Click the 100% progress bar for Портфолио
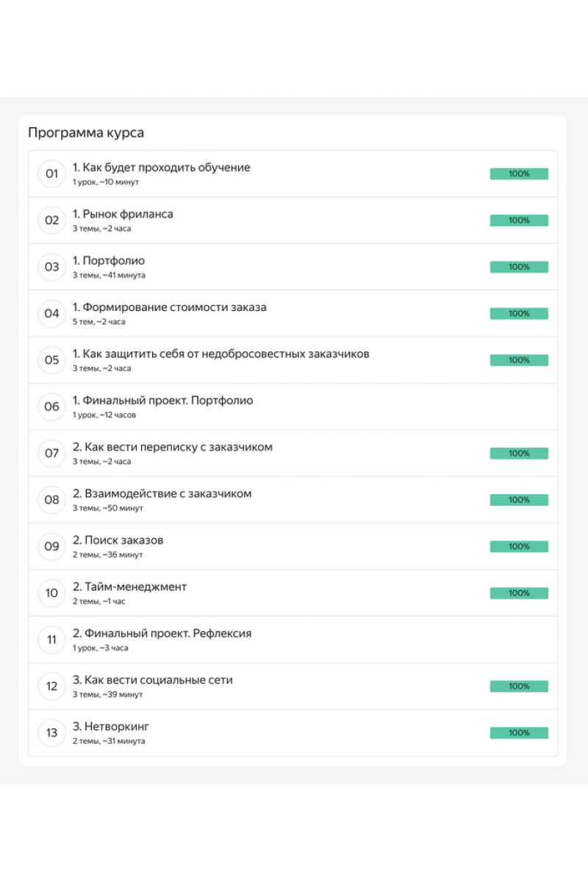Viewport: 588px width, 882px height. point(519,267)
